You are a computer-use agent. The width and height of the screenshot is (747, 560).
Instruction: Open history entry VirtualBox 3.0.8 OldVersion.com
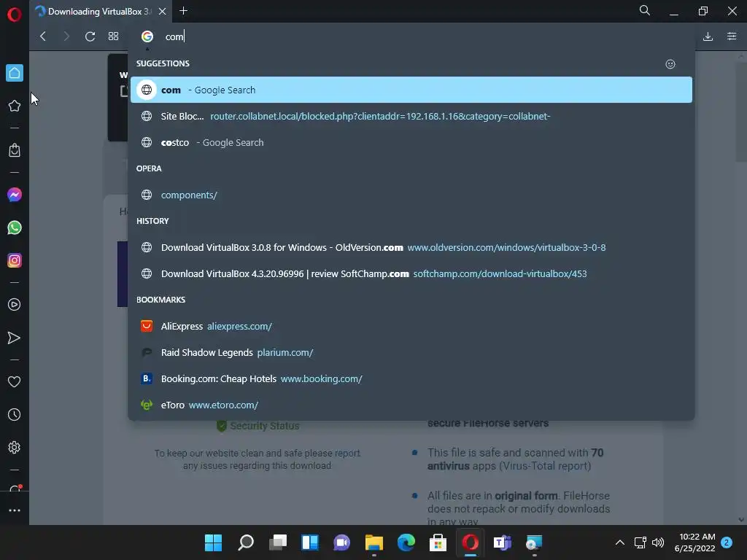pyautogui.click(x=411, y=247)
